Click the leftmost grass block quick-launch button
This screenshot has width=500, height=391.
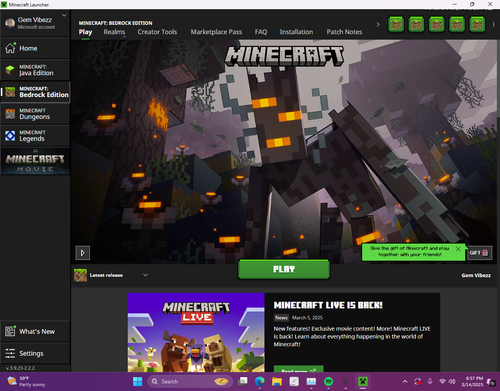click(396, 24)
